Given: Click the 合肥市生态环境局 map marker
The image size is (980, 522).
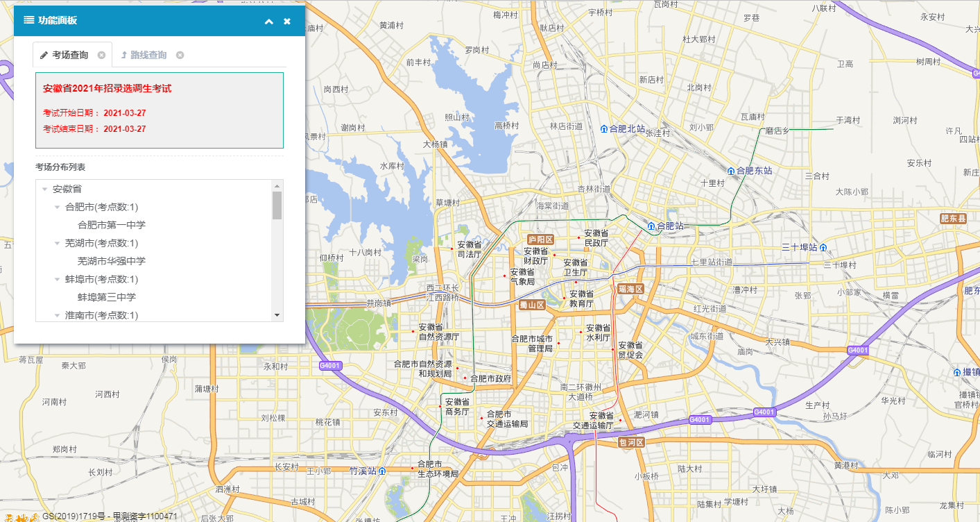Looking at the screenshot, I should click(x=413, y=469).
